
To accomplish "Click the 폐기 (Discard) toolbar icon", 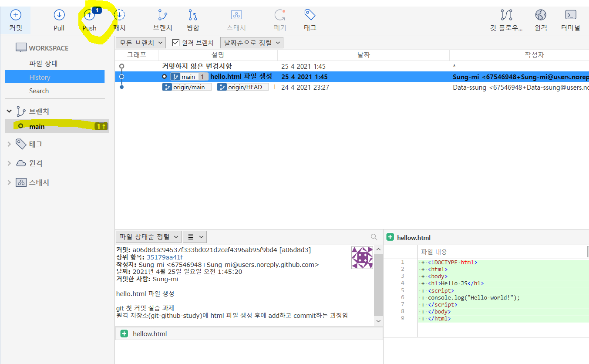I will click(279, 15).
